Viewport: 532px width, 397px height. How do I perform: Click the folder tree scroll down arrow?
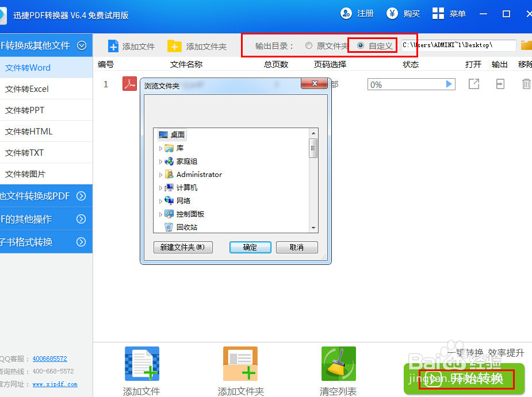pos(313,228)
